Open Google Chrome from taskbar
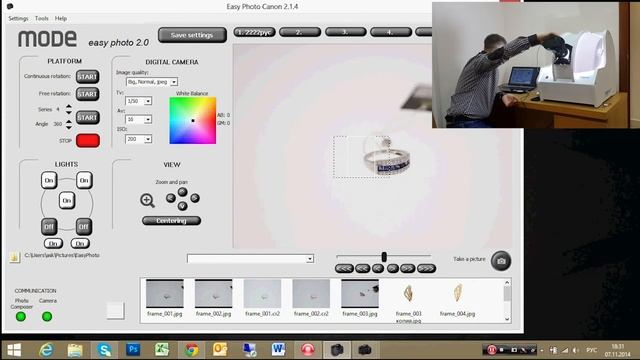The height and width of the screenshot is (360, 640). pyautogui.click(x=191, y=350)
